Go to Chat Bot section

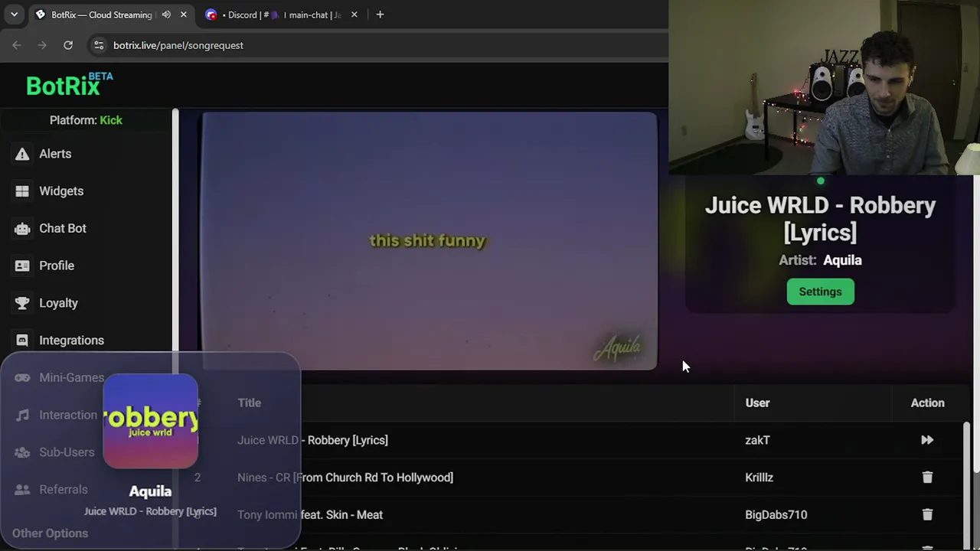tap(63, 229)
